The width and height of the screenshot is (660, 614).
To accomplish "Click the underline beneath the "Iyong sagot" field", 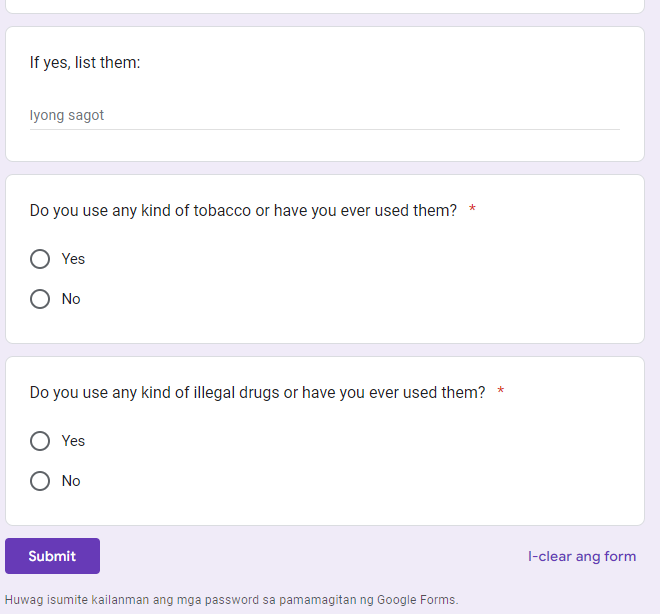I will (x=324, y=129).
